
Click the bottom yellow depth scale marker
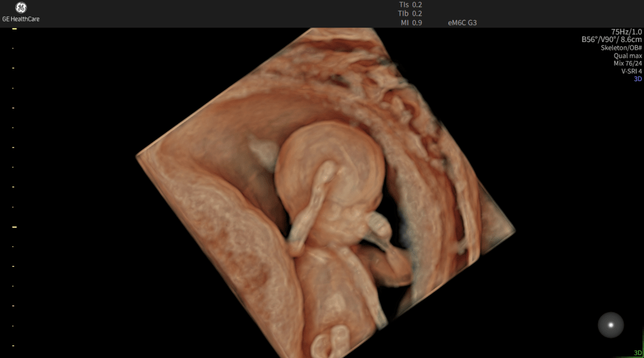pyautogui.click(x=14, y=345)
